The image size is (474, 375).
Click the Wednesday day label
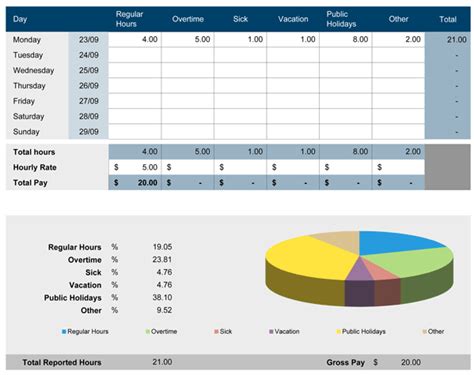coord(33,70)
